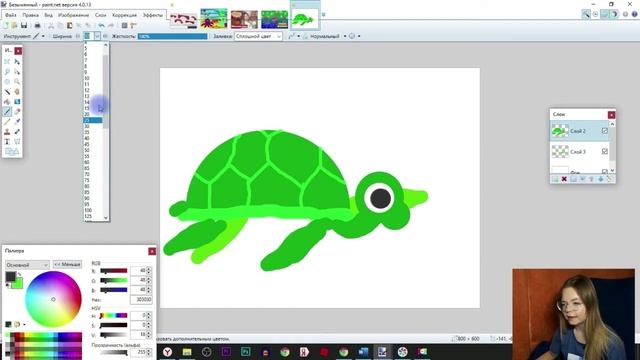The image size is (640, 360).
Task: Add a new layer in Layers panel
Action: (555, 179)
